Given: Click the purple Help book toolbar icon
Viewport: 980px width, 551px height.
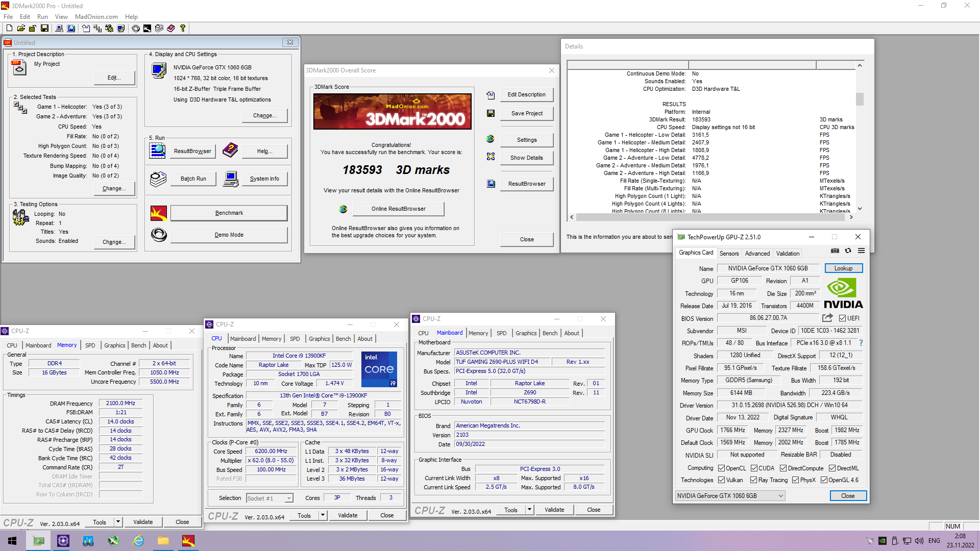Looking at the screenshot, I should coord(171,29).
